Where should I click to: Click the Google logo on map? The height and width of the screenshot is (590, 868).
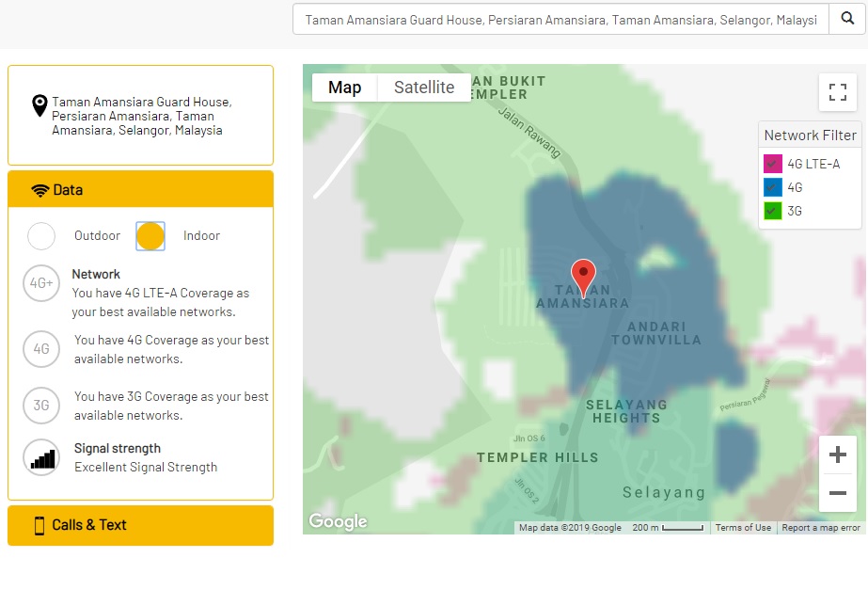click(x=338, y=520)
